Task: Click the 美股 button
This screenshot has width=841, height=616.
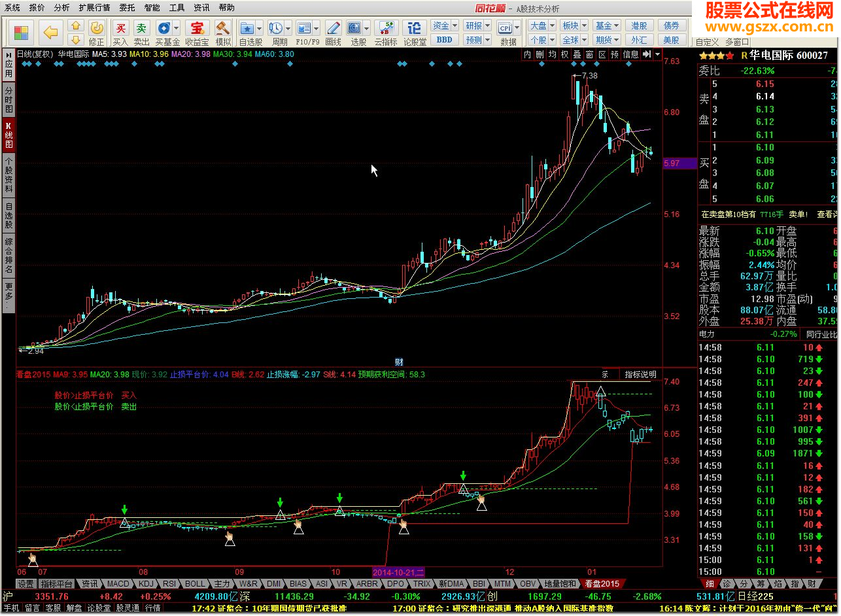Action: click(672, 39)
